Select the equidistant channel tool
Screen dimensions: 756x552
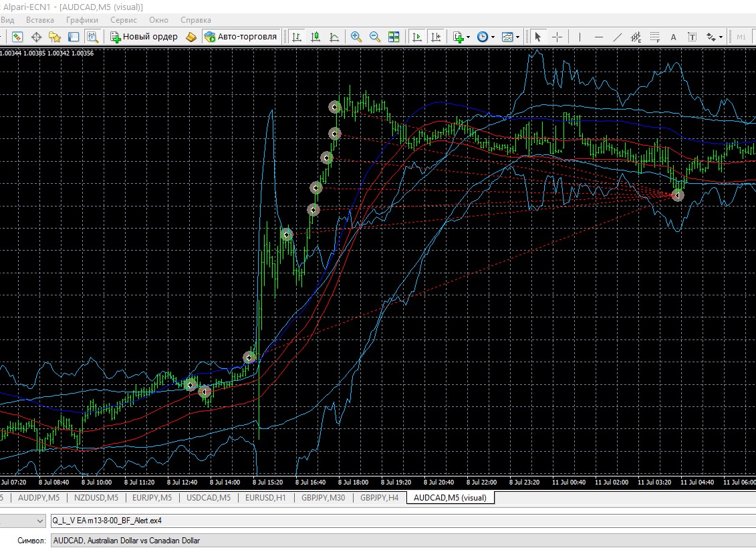click(x=636, y=37)
